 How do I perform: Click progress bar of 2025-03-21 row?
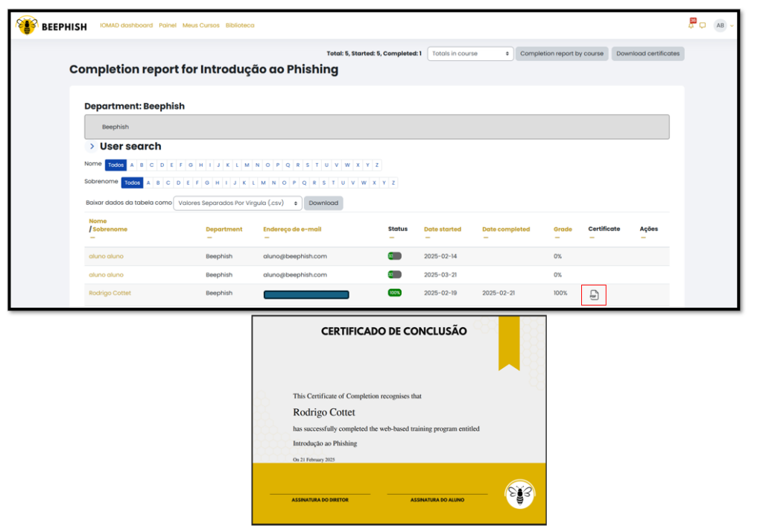395,274
